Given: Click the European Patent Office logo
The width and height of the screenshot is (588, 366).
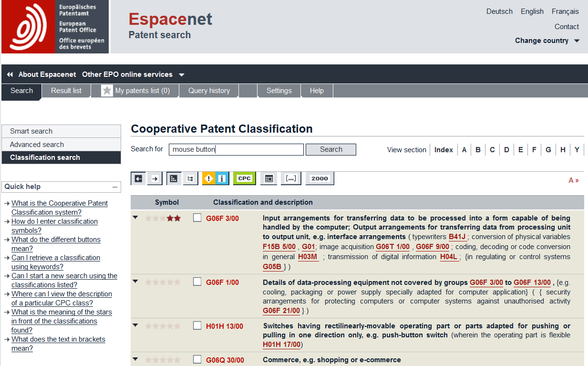Looking at the screenshot, I should [55, 27].
